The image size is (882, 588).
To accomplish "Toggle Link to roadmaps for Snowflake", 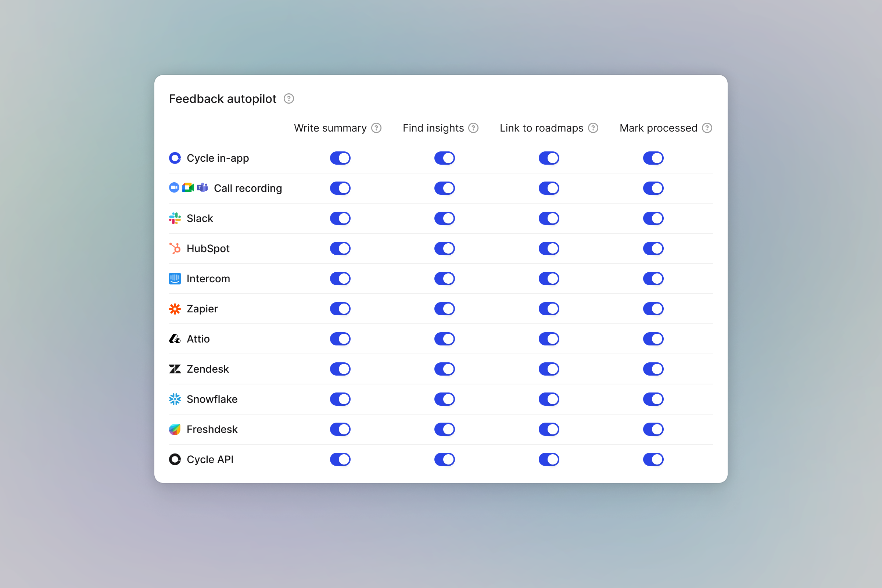I will 549,399.
